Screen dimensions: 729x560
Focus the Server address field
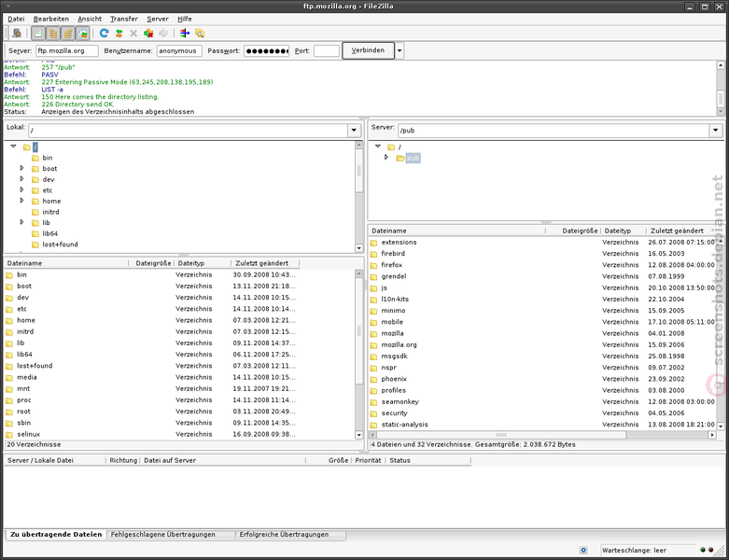pyautogui.click(x=67, y=50)
